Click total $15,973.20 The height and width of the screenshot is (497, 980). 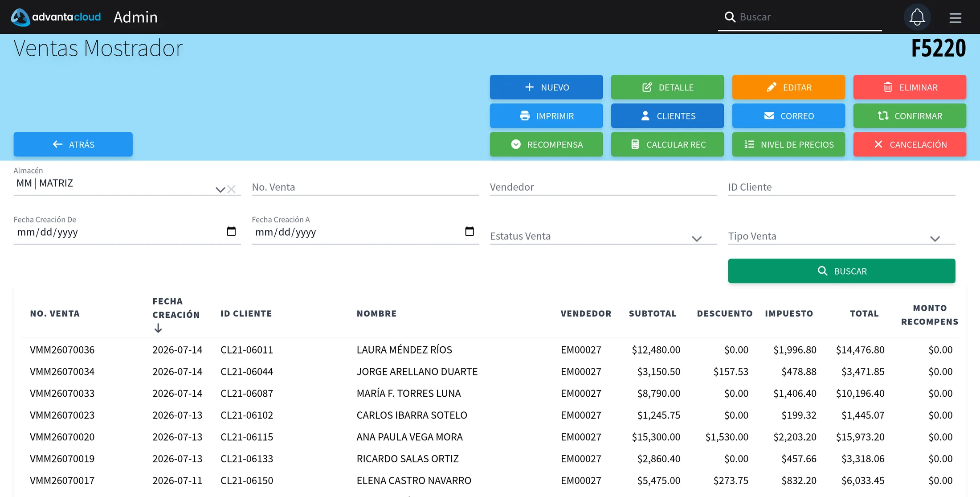pos(860,437)
